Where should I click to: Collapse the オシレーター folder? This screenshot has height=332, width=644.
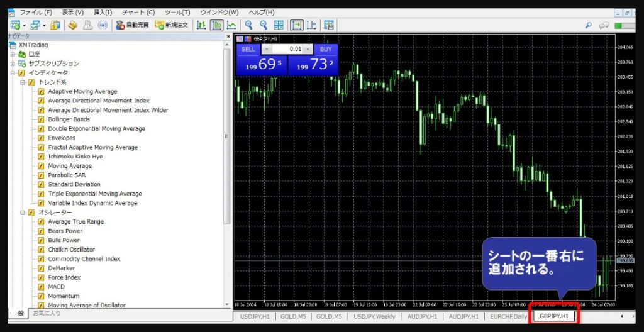tap(23, 213)
